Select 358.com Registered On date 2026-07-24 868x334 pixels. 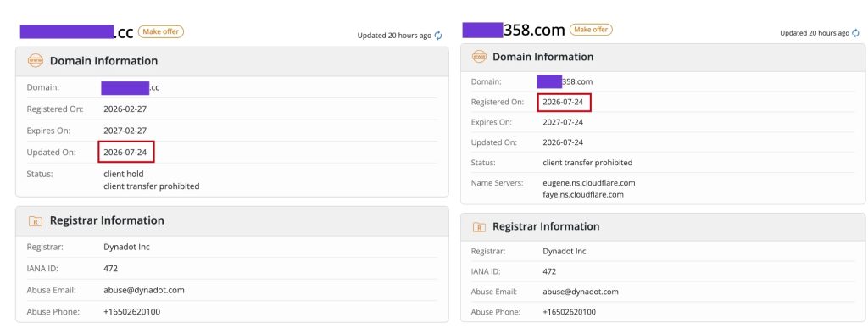coord(563,102)
